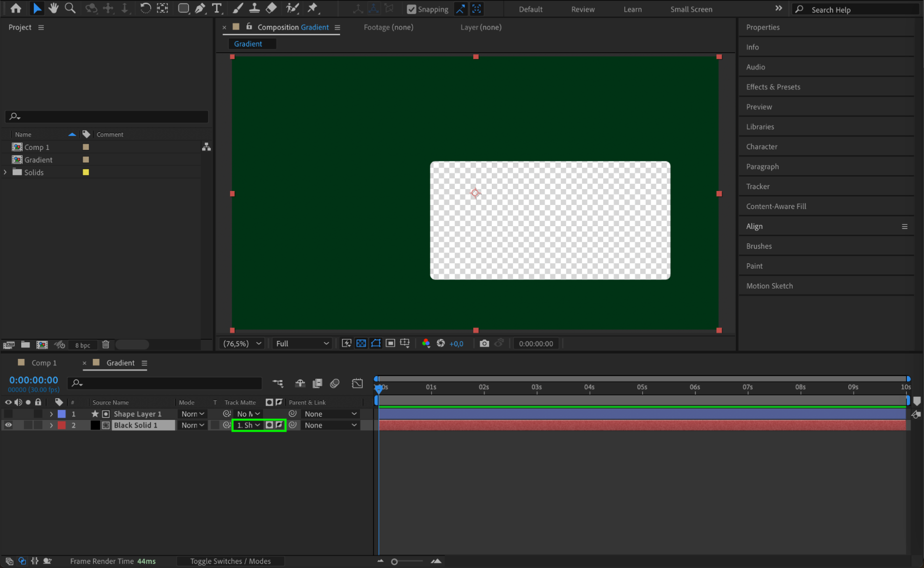Select the Zoom tool
The image size is (924, 568).
click(70, 8)
